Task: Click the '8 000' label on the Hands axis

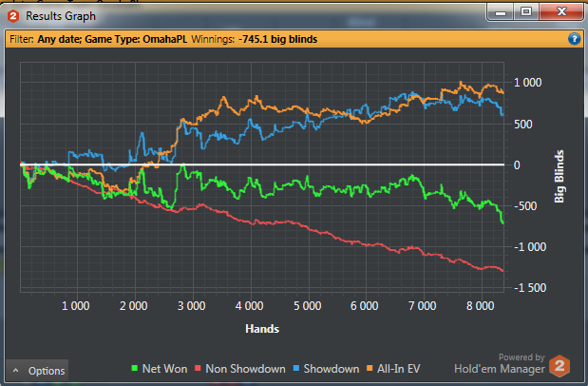Action: tap(480, 306)
